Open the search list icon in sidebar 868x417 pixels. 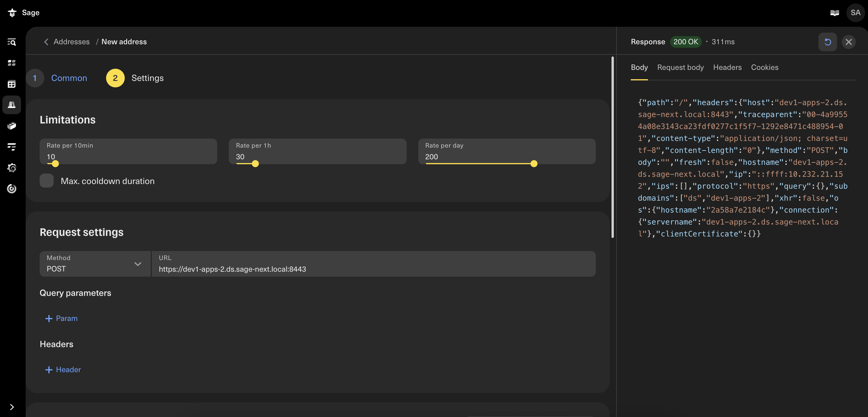point(12,42)
